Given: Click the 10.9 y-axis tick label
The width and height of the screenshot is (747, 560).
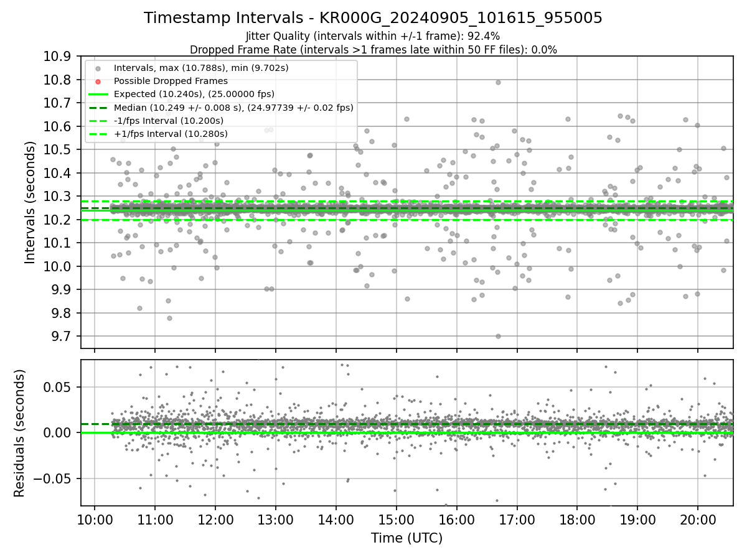Looking at the screenshot, I should 57,57.
